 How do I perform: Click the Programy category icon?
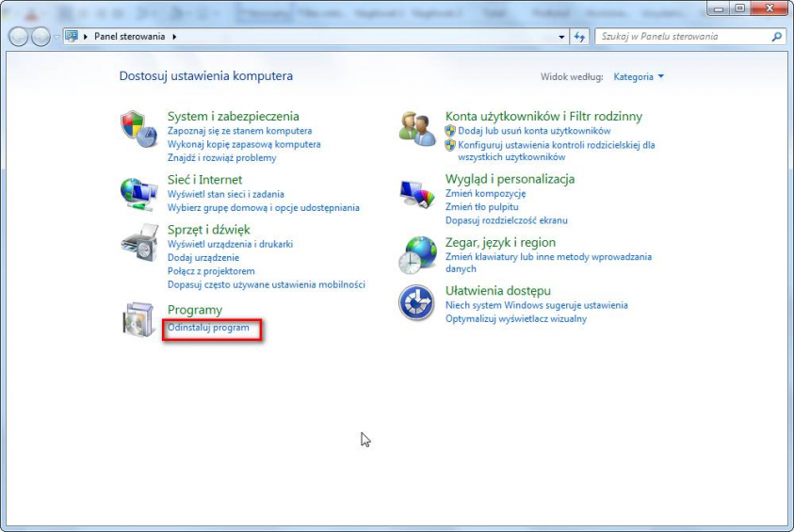click(138, 320)
